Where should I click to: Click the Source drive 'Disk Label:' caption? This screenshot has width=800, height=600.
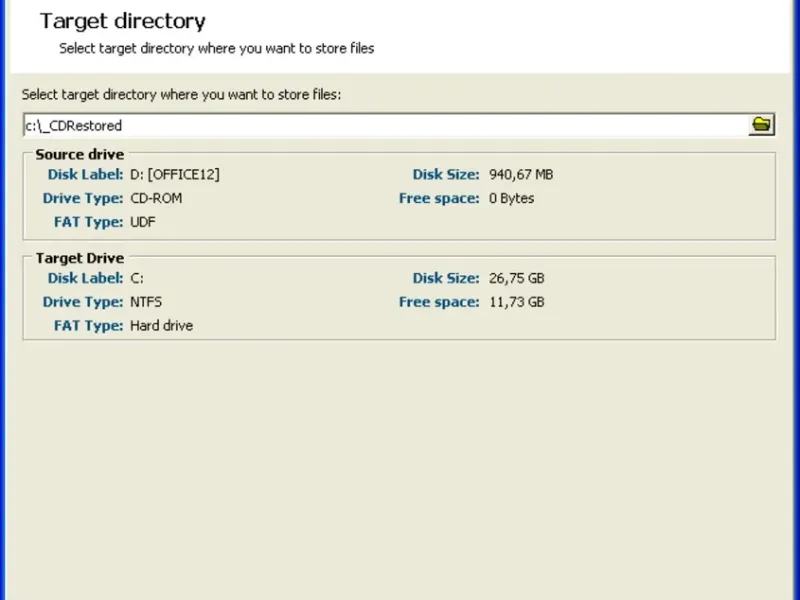85,175
